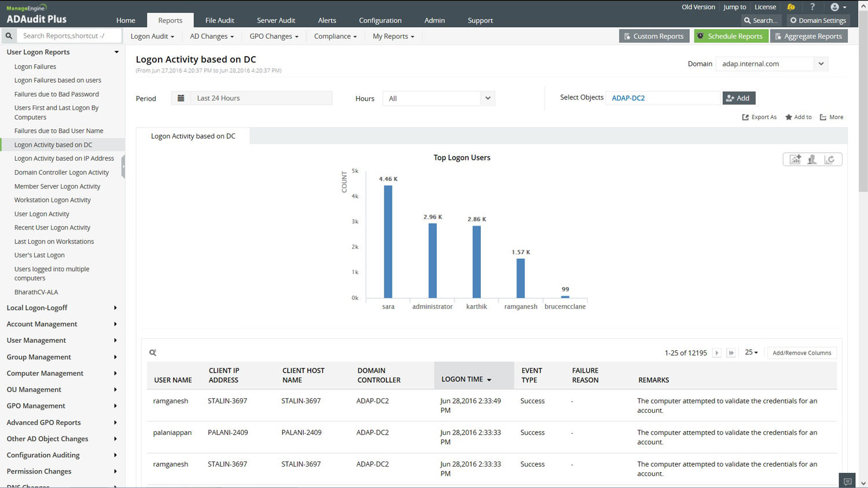Click the Add/Remove Columns button

tap(801, 353)
